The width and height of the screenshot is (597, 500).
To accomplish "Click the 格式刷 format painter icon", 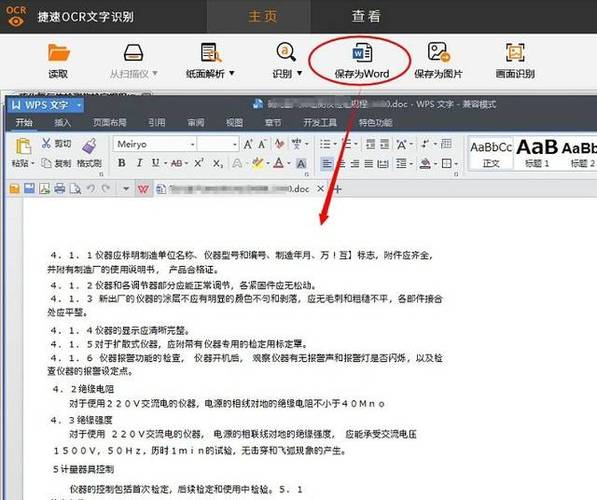I will click(x=89, y=146).
